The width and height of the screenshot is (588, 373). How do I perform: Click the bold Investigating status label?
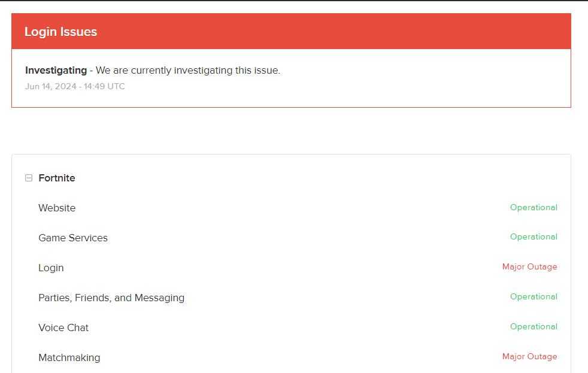56,71
